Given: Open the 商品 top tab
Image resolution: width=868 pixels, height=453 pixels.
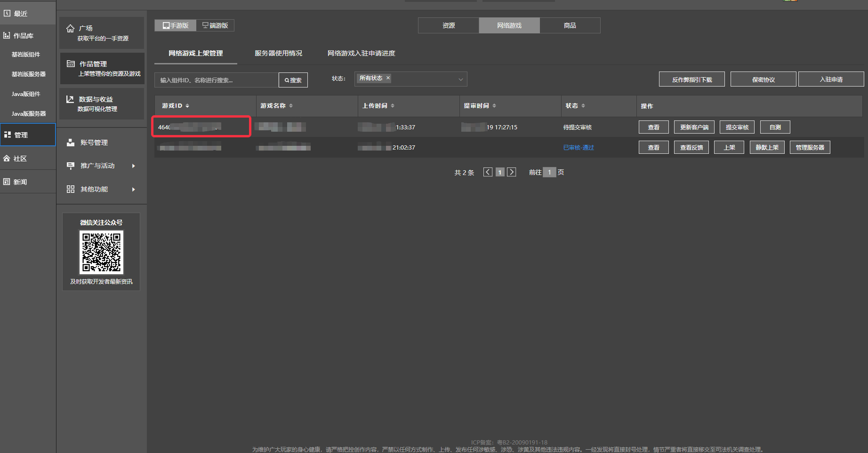Looking at the screenshot, I should point(570,25).
